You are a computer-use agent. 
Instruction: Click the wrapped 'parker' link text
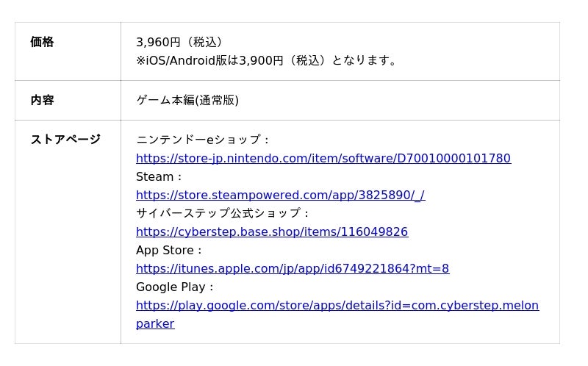155,324
